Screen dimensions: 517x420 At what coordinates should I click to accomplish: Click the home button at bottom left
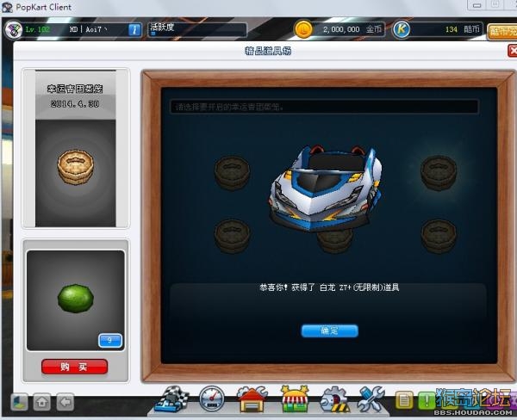coord(42,402)
